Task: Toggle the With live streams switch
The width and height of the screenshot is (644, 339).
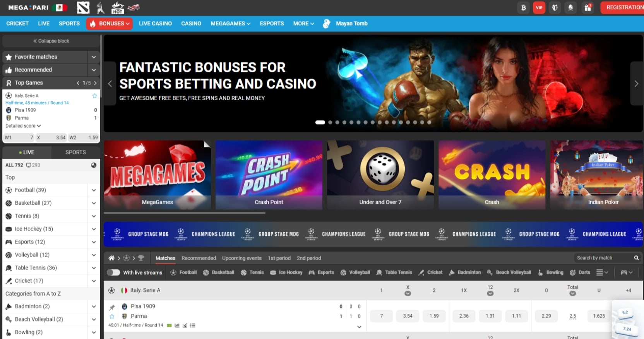Action: [x=113, y=272]
